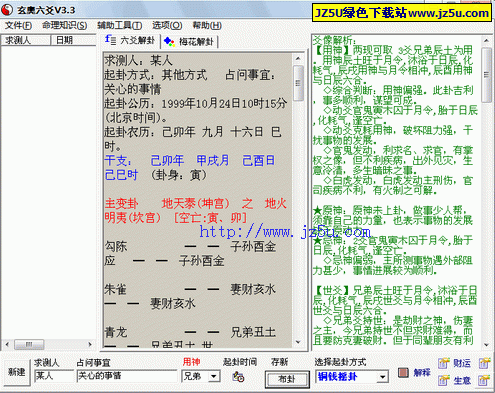Click the 求测人 name input field
Screen dimensions: 495x393
point(54,376)
